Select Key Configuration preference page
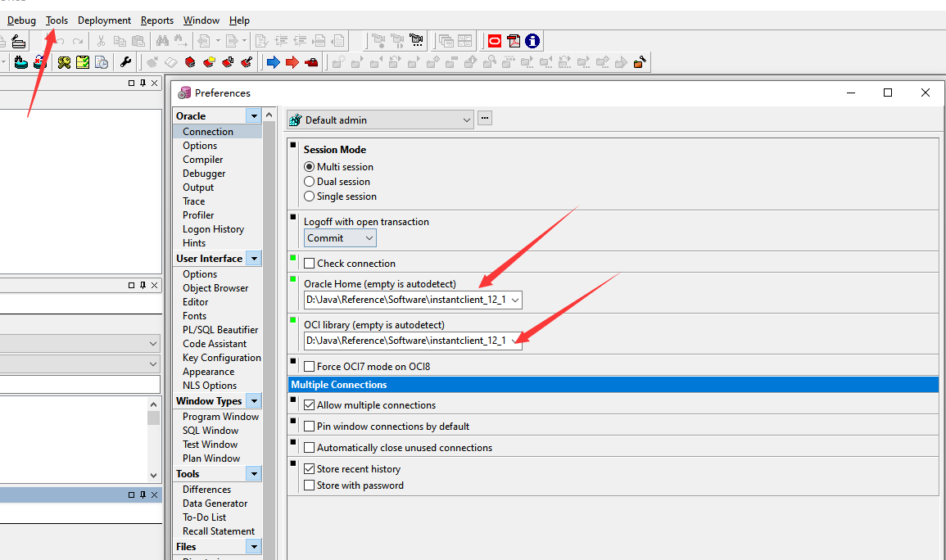Viewport: 946px width, 560px height. click(222, 358)
